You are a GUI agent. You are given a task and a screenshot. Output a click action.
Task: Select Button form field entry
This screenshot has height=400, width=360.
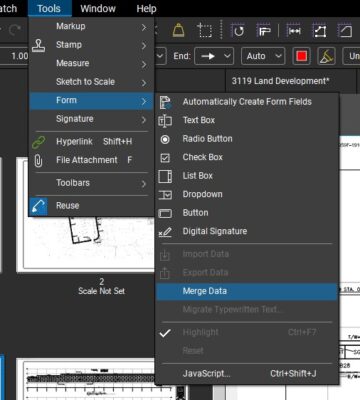[x=247, y=213]
